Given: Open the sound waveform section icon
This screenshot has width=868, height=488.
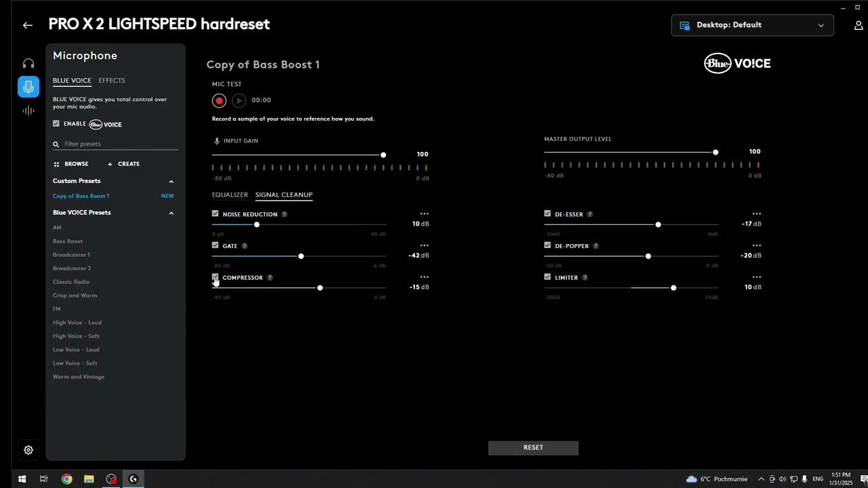Looking at the screenshot, I should [28, 110].
